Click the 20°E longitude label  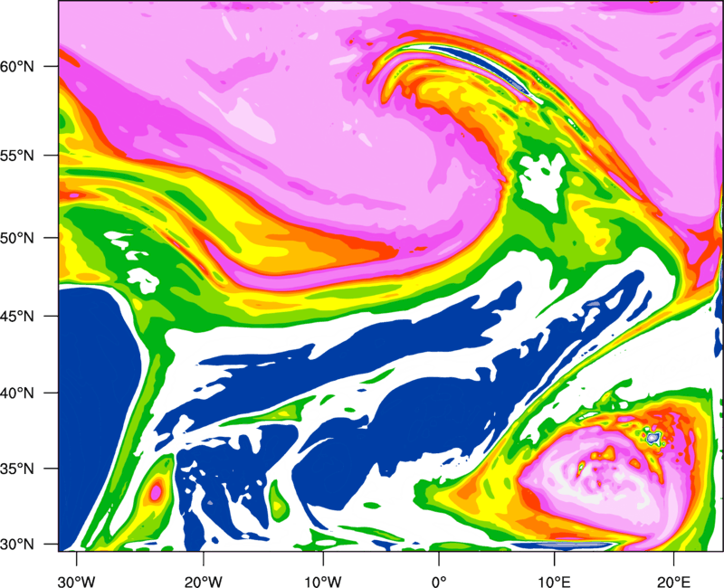pos(673,582)
